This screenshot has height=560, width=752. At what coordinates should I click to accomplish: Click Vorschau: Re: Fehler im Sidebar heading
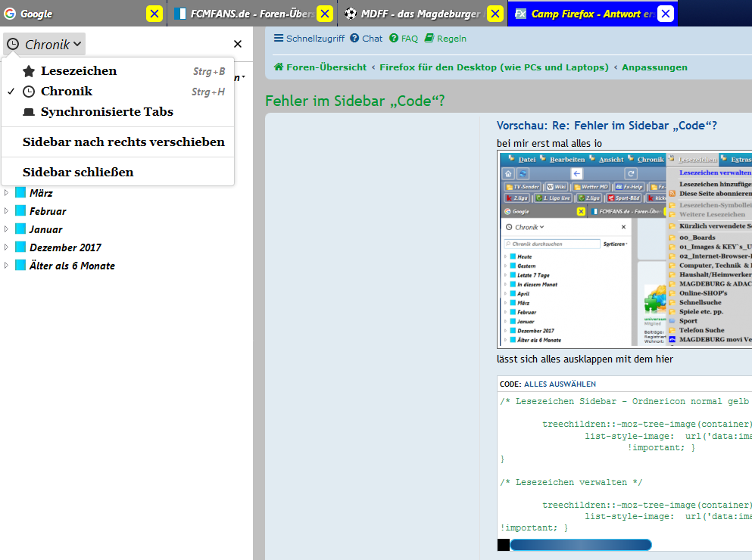[607, 126]
